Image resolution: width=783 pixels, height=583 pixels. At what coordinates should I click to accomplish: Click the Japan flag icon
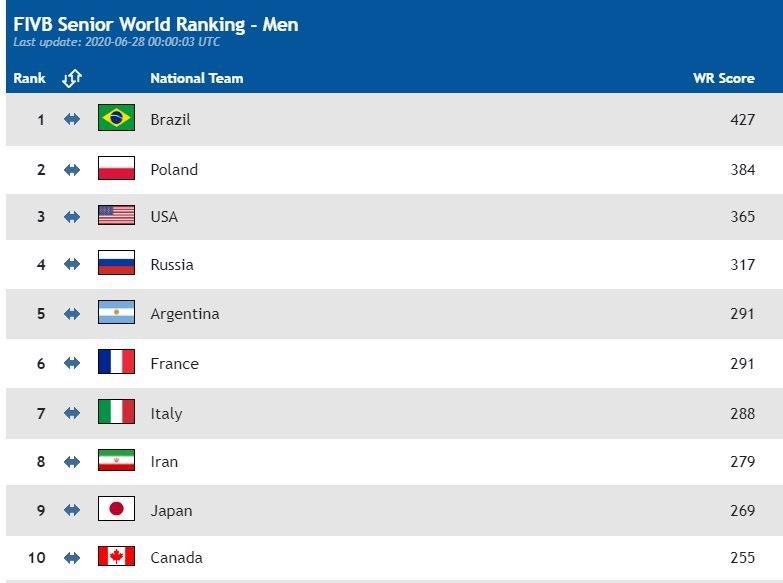tap(116, 510)
